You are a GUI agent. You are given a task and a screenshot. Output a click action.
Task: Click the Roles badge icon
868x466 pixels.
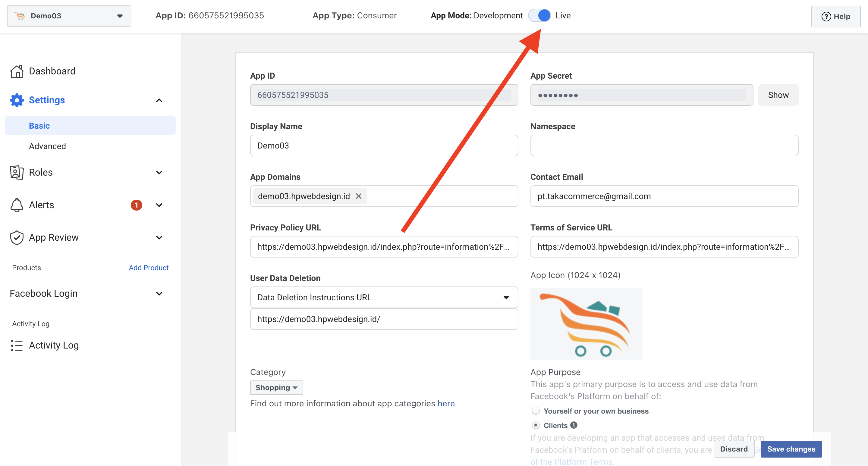[17, 172]
